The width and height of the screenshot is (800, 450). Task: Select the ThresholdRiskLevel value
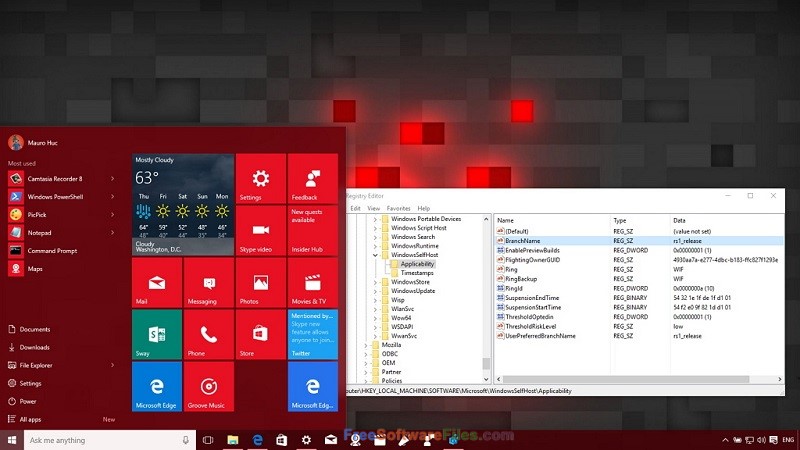[531, 327]
